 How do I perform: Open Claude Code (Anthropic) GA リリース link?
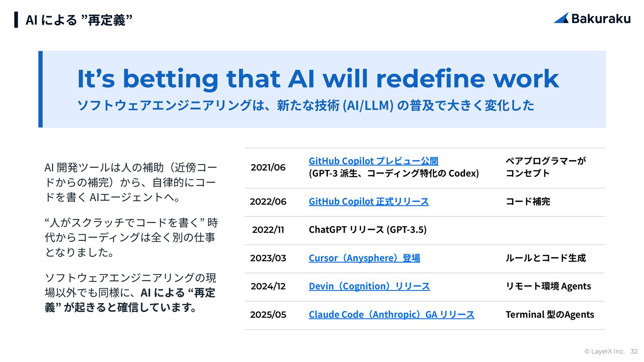pyautogui.click(x=391, y=315)
